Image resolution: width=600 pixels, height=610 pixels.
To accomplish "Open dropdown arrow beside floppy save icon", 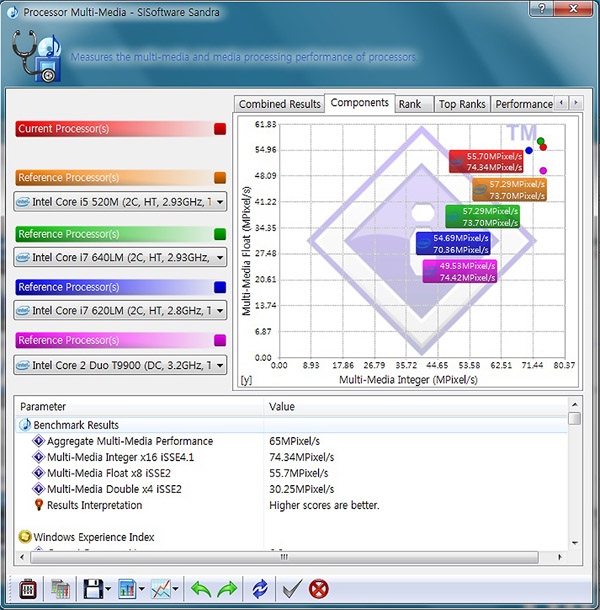I will click(x=108, y=589).
